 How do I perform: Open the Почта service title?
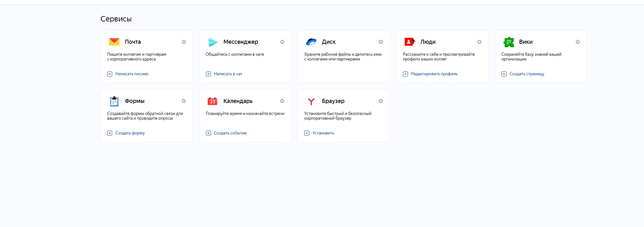(133, 42)
